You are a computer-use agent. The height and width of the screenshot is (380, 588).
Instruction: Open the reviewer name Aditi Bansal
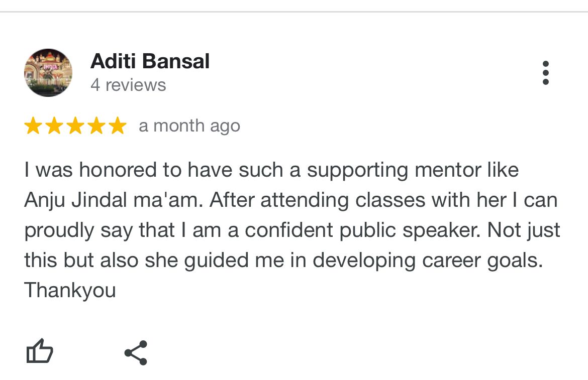point(150,62)
